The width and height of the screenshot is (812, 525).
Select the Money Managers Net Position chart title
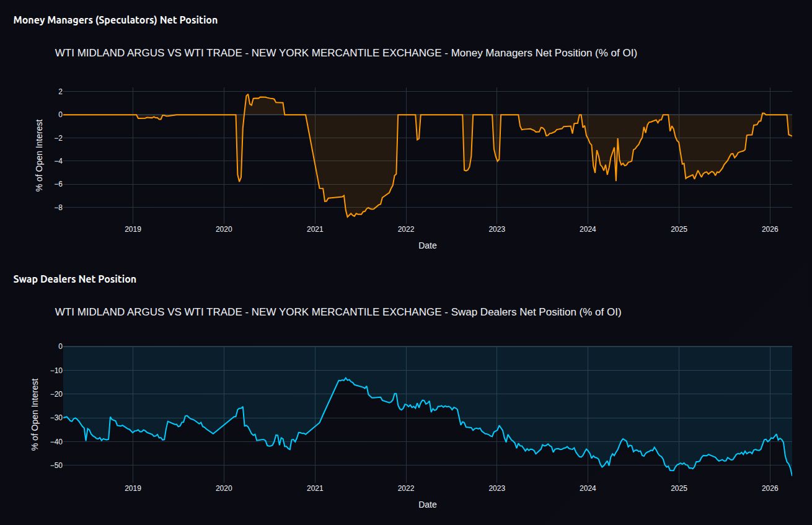click(346, 53)
